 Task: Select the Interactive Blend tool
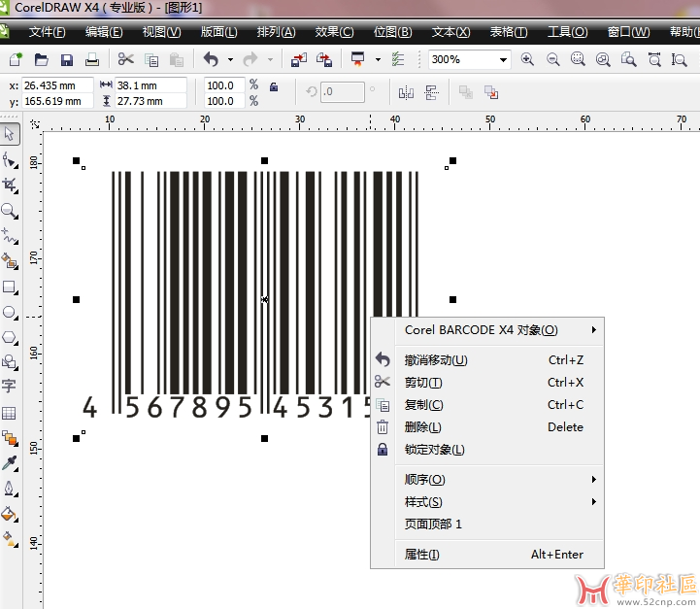pyautogui.click(x=10, y=438)
